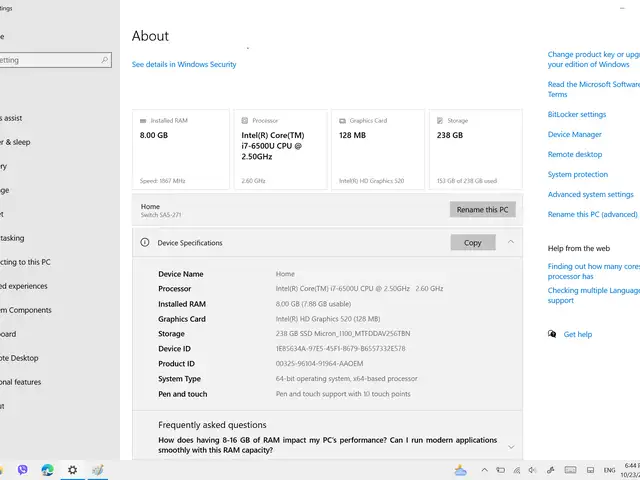Copy the device specifications
This screenshot has height=480, width=640.
click(473, 242)
